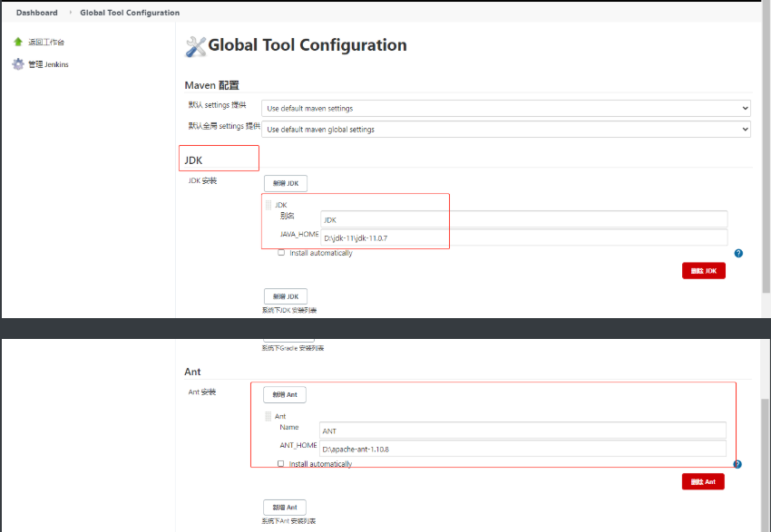Enable Install automatically for Ant
The height and width of the screenshot is (532, 771).
[281, 463]
